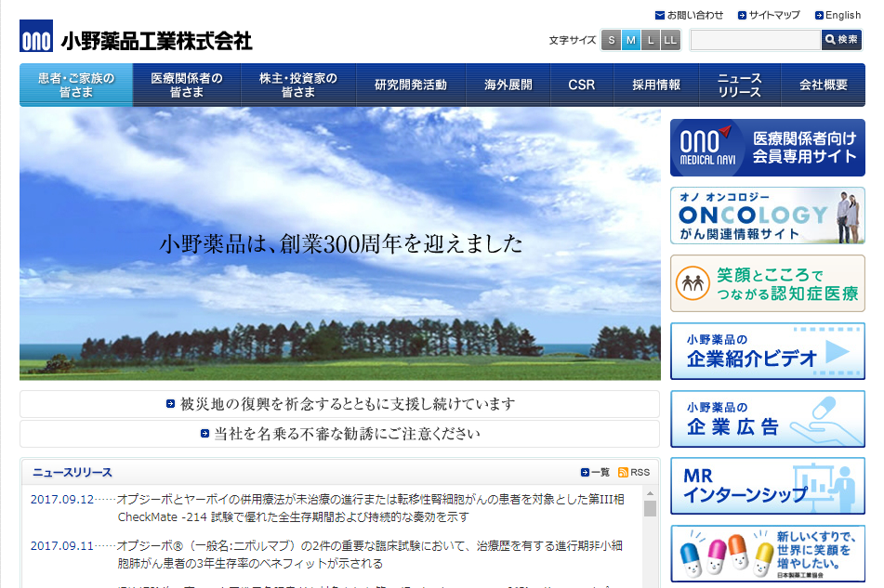
Task: Open 企業紹介ビデオ banner
Action: click(767, 351)
